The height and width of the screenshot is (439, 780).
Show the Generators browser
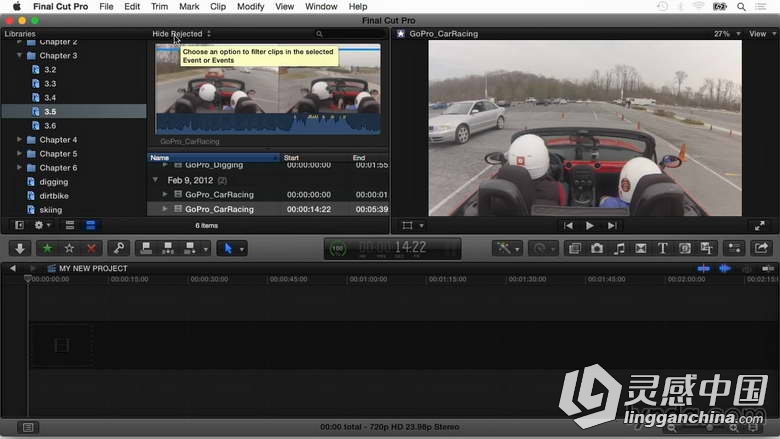pyautogui.click(x=684, y=248)
